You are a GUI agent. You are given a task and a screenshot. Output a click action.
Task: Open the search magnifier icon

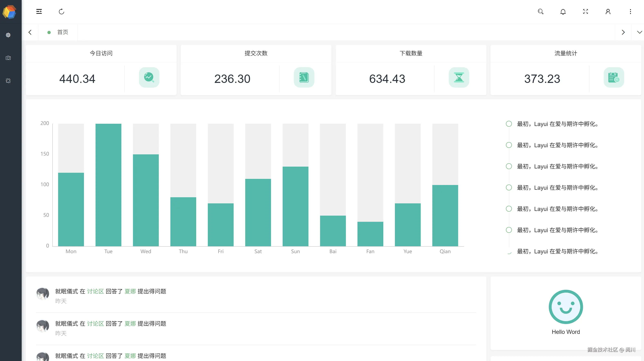tap(541, 11)
